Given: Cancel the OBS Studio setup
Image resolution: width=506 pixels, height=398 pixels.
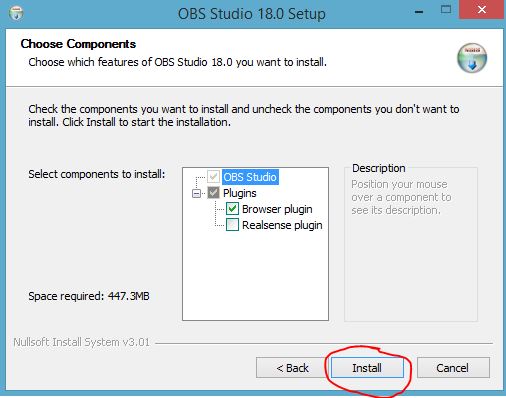Looking at the screenshot, I should click(x=453, y=368).
